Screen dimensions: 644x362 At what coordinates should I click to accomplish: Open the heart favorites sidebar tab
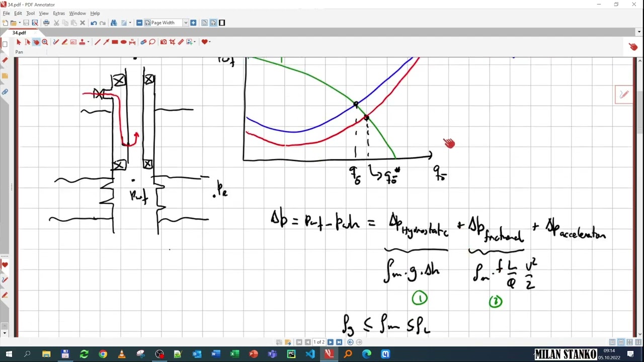click(x=5, y=264)
